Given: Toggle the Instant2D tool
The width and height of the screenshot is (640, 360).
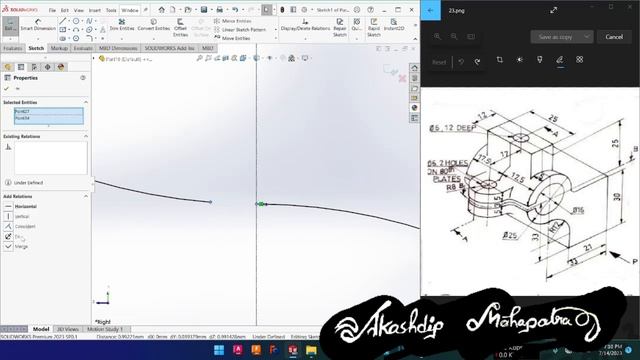Looking at the screenshot, I should pos(394,25).
